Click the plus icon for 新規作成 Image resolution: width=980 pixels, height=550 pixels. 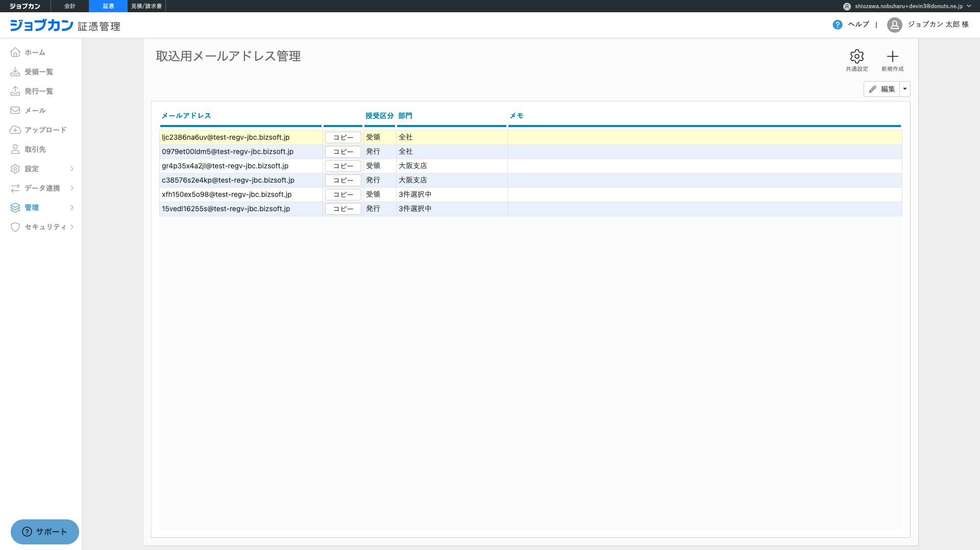coord(892,56)
